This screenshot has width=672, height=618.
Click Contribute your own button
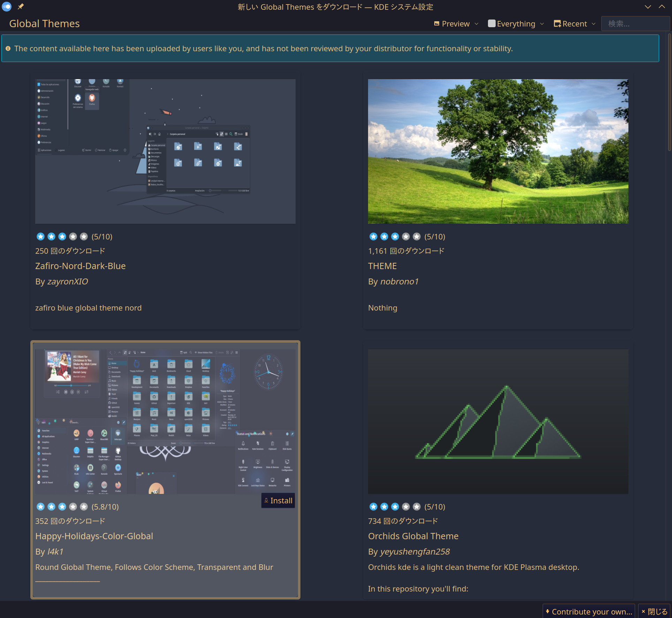(x=589, y=611)
